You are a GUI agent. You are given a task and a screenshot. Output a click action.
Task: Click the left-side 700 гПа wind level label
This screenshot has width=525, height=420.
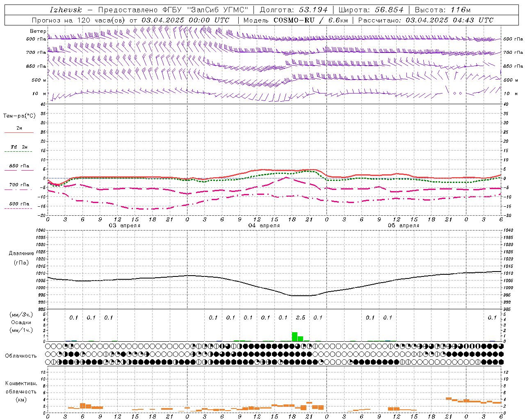[36, 52]
